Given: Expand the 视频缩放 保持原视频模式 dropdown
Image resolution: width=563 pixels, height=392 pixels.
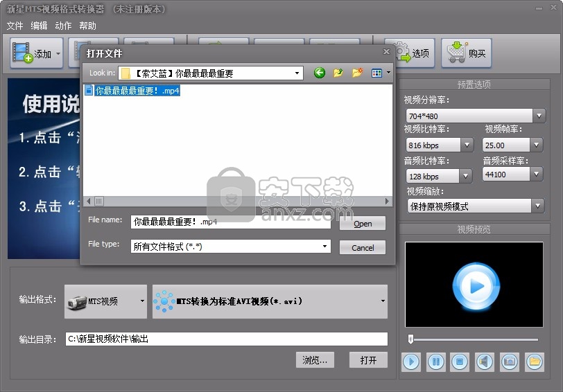Looking at the screenshot, I should pos(537,206).
